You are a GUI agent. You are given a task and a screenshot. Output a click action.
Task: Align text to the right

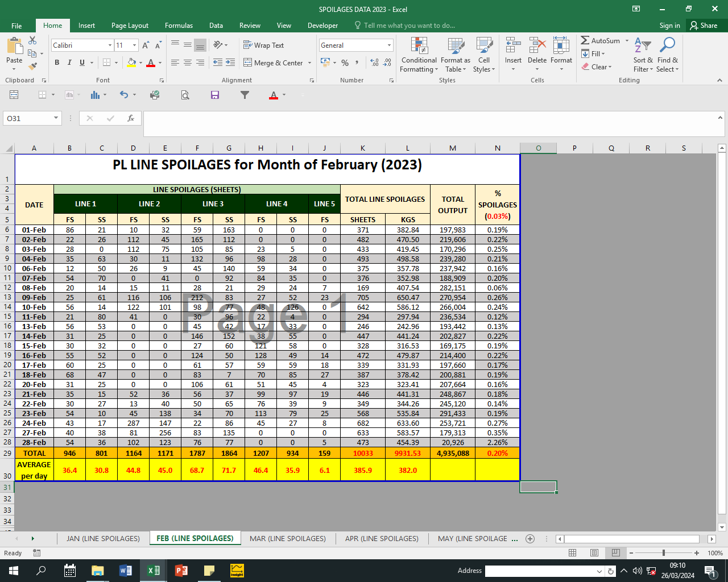[200, 63]
